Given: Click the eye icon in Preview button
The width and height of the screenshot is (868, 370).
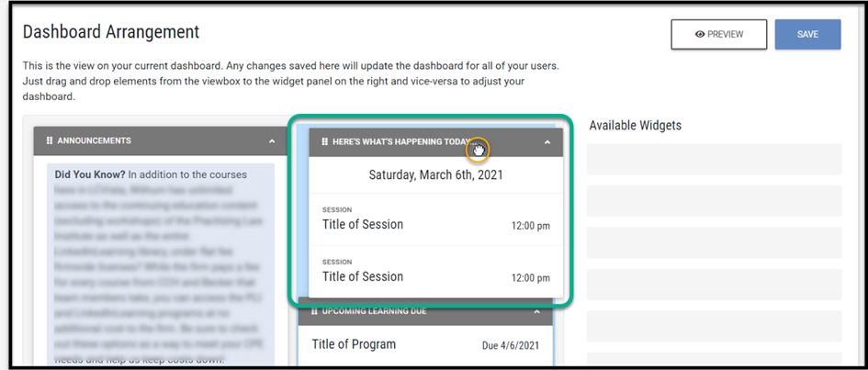Looking at the screenshot, I should point(700,34).
